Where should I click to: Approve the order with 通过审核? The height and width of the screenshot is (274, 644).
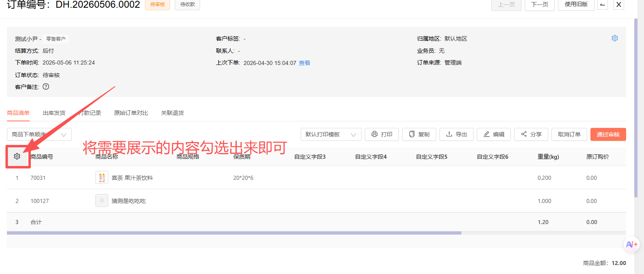608,134
